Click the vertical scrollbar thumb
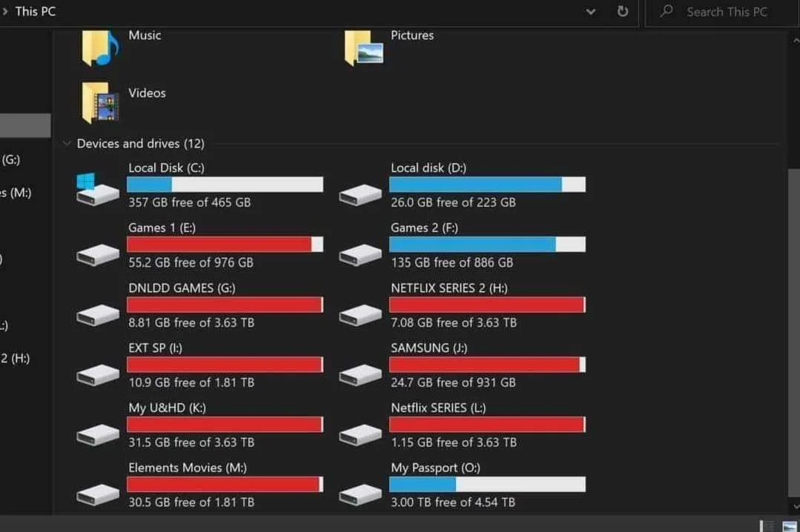The image size is (800, 532). pyautogui.click(x=794, y=331)
